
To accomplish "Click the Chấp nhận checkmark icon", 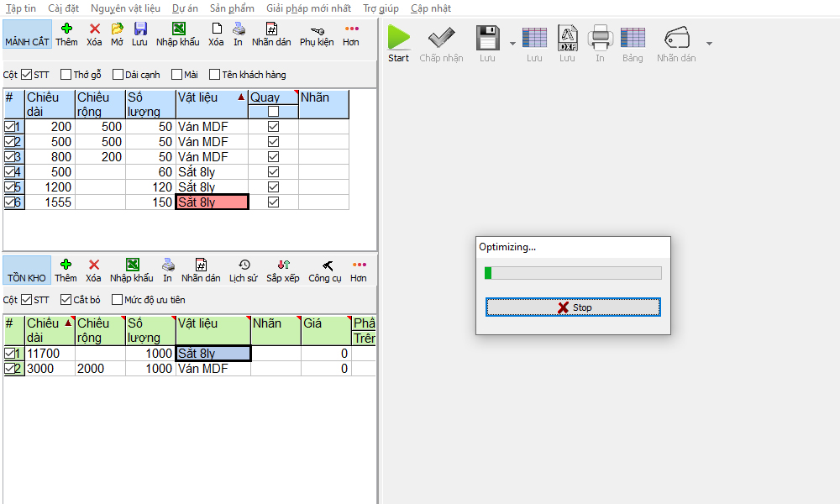I will 441,38.
